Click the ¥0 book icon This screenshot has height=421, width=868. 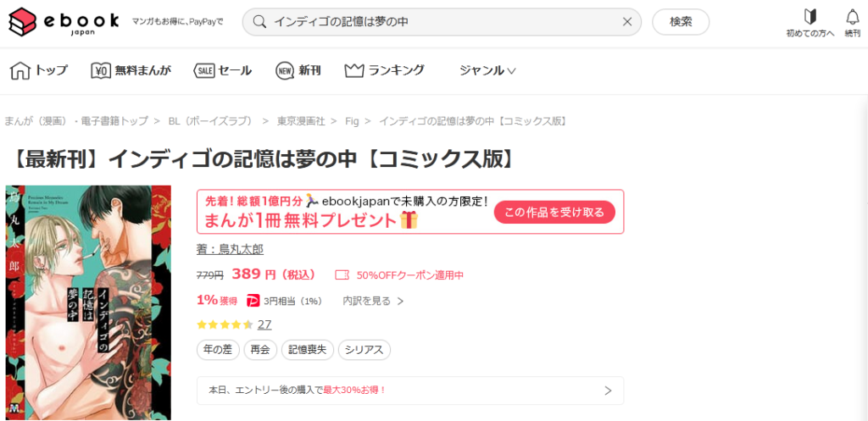coord(102,70)
